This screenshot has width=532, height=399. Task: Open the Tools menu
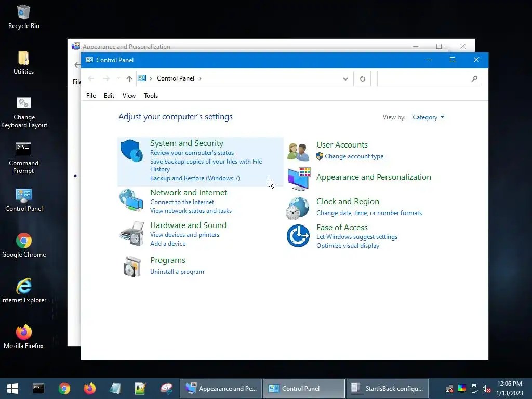point(151,96)
